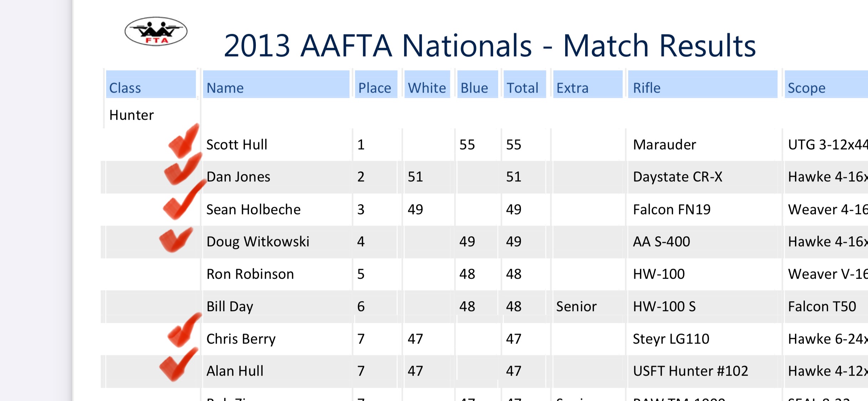Click the red checkmark beside Dan Jones
This screenshot has width=868, height=401.
[x=183, y=169]
